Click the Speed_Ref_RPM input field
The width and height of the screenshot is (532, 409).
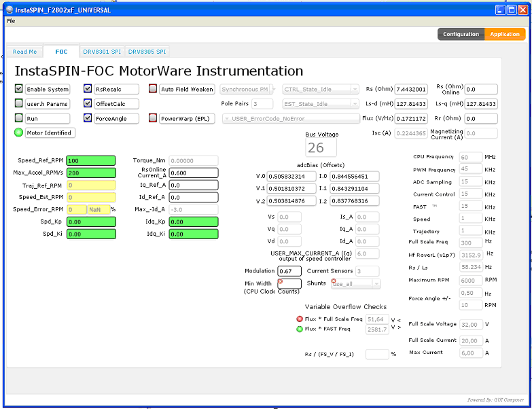point(91,160)
